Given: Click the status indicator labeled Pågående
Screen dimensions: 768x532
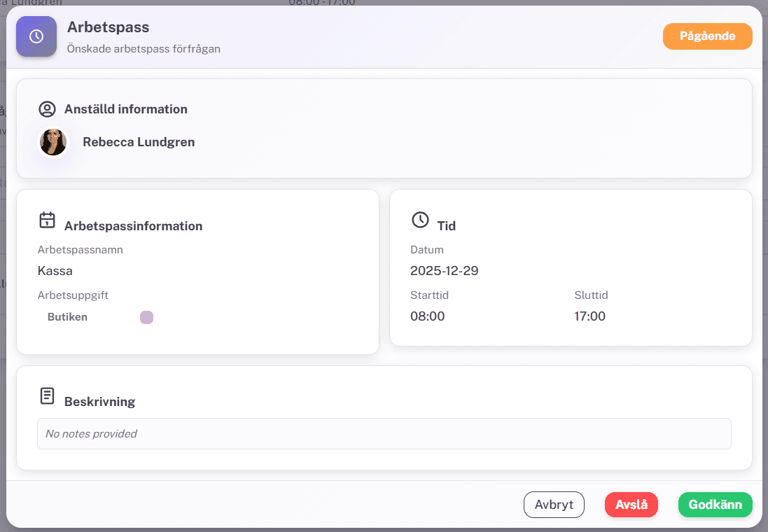Looking at the screenshot, I should pos(707,36).
